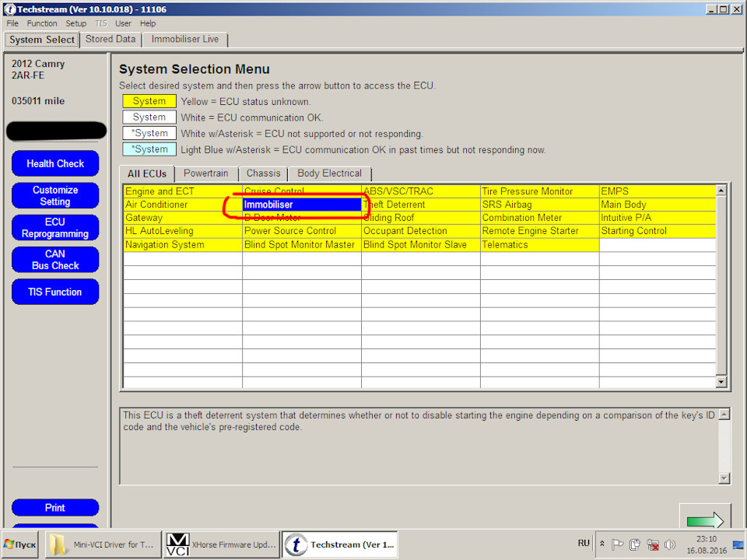
Task: Show hidden system tray icons
Action: click(x=602, y=544)
